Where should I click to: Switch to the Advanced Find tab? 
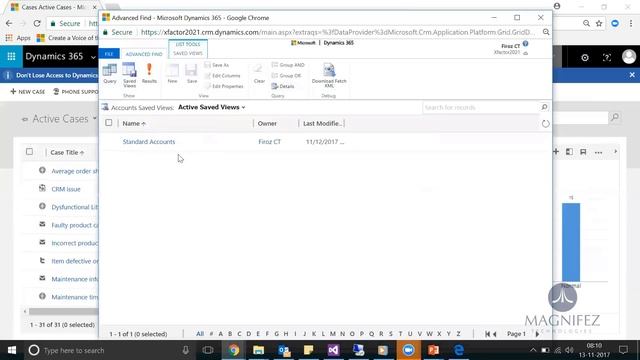click(144, 54)
